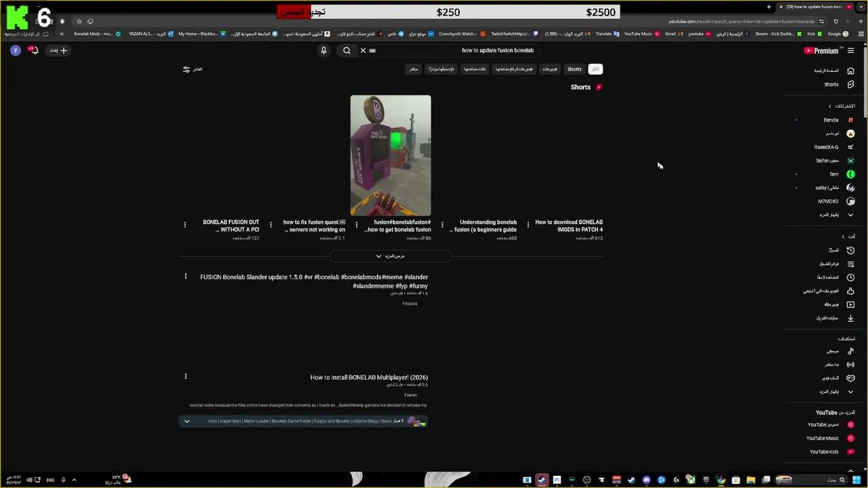Expand chapters of BONELAB Multiplayer video
Viewport: 868px width, 488px height.
coord(187,422)
